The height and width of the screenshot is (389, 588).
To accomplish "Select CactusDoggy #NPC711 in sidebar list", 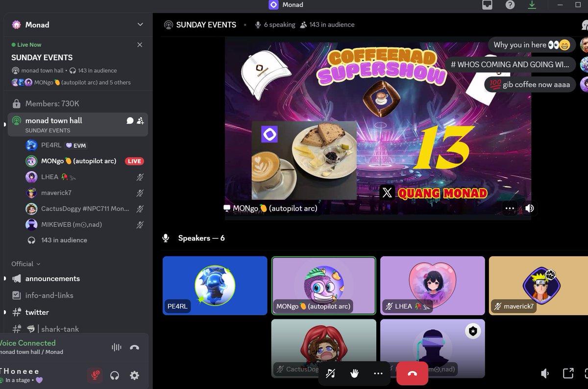I will (x=86, y=209).
